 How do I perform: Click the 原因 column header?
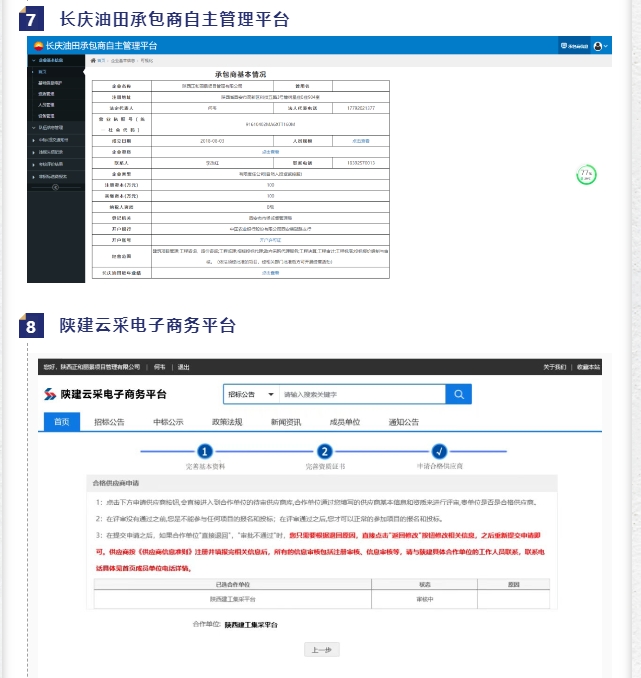point(513,584)
